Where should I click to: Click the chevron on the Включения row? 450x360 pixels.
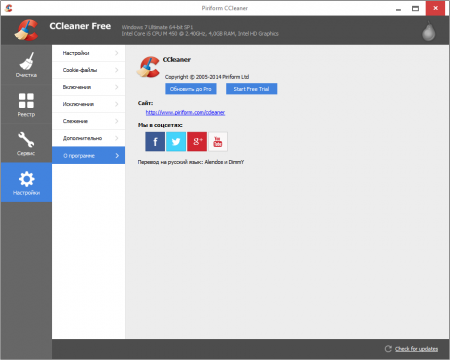click(x=117, y=87)
